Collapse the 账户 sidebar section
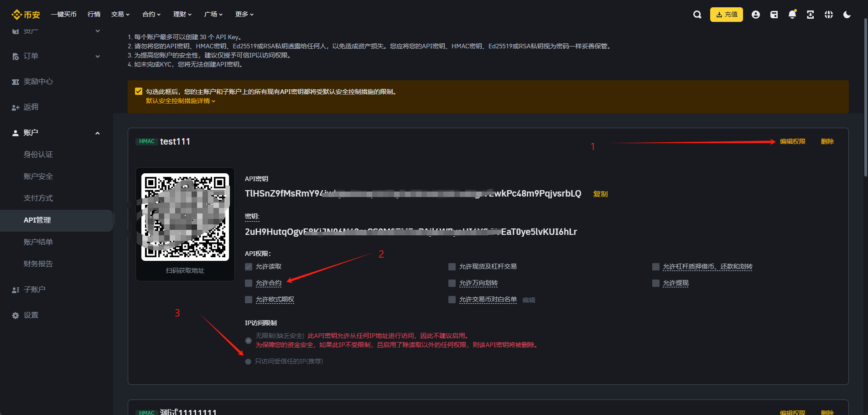The height and width of the screenshot is (415, 868). [x=97, y=133]
